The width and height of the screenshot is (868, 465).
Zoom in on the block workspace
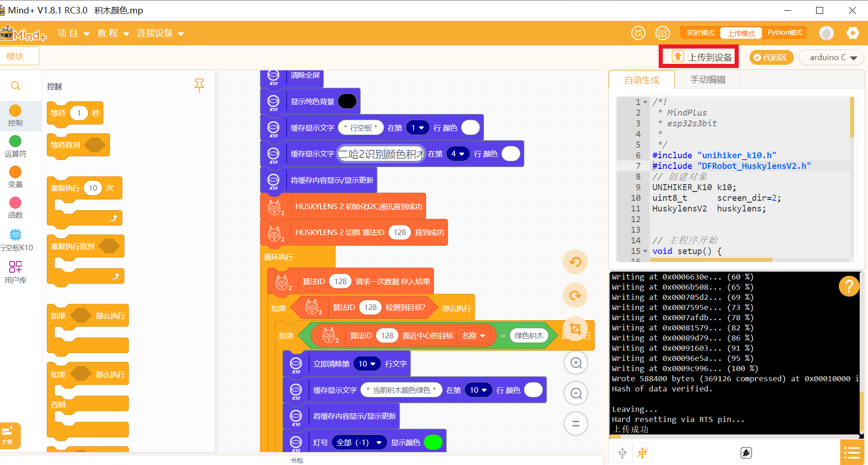coord(576,363)
